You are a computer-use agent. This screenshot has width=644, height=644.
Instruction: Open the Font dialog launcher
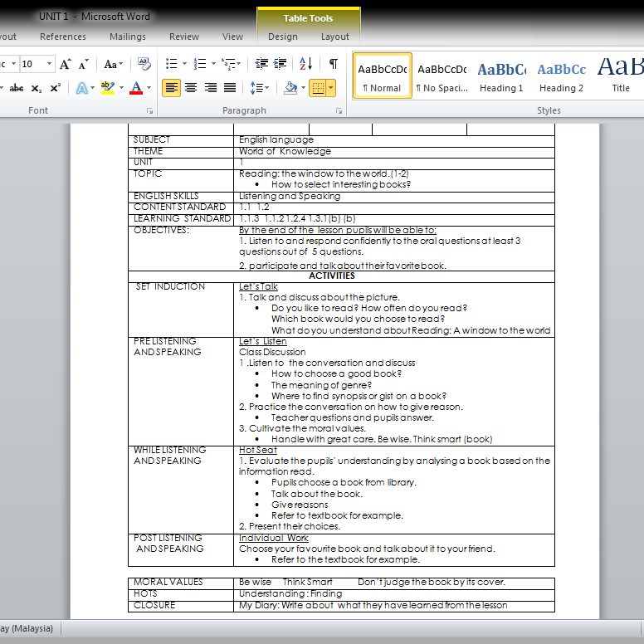150,111
